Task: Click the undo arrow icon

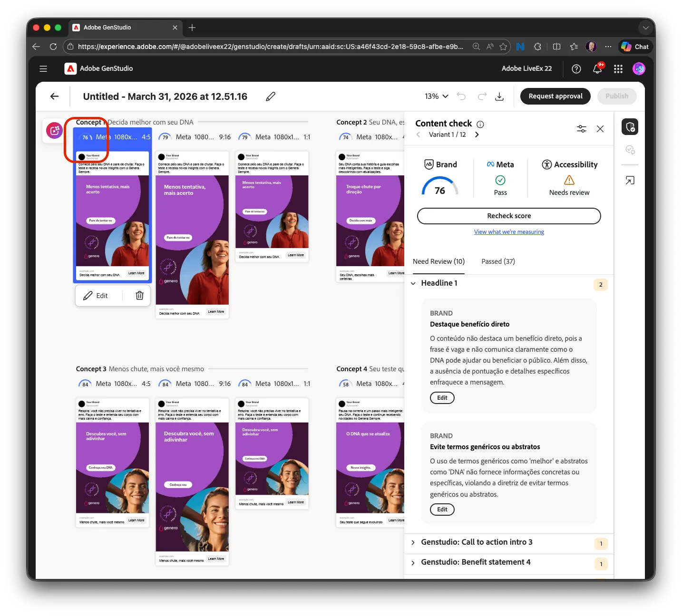Action: pos(461,96)
